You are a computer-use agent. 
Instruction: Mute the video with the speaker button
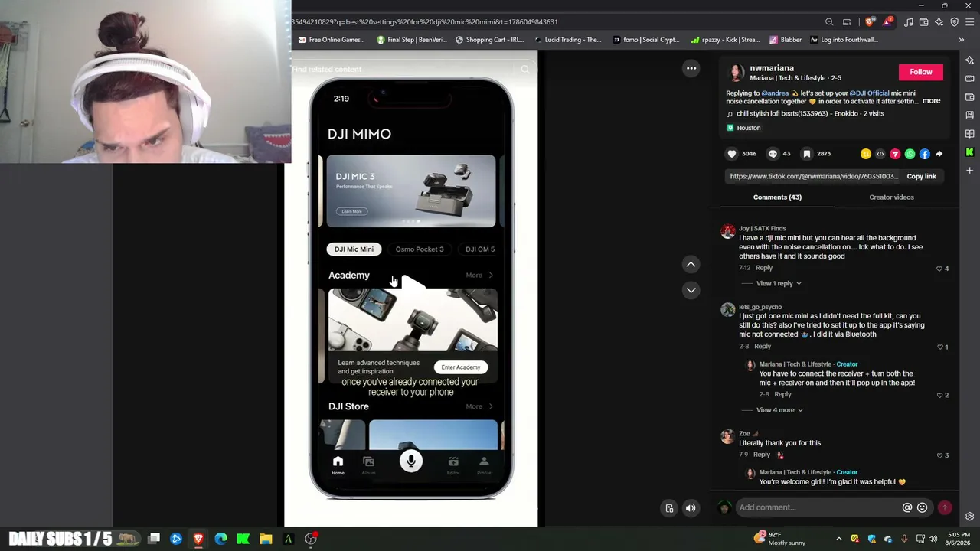(691, 508)
